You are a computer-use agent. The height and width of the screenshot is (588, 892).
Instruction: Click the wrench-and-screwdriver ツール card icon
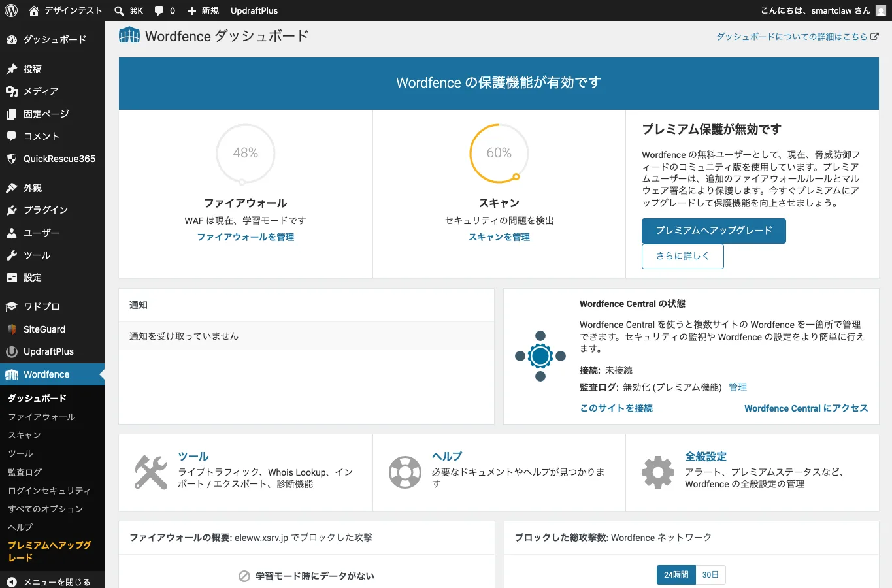pyautogui.click(x=151, y=472)
